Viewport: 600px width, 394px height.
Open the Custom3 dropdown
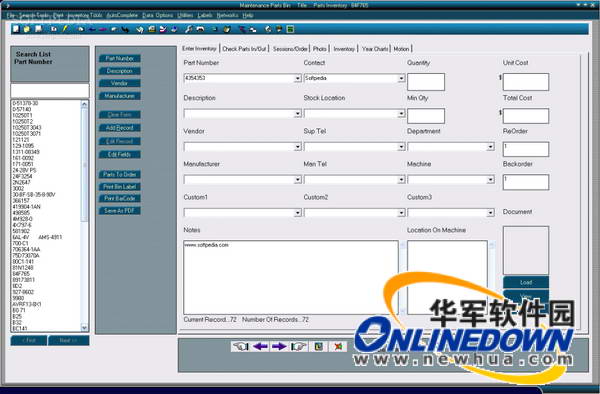pyautogui.click(x=490, y=213)
